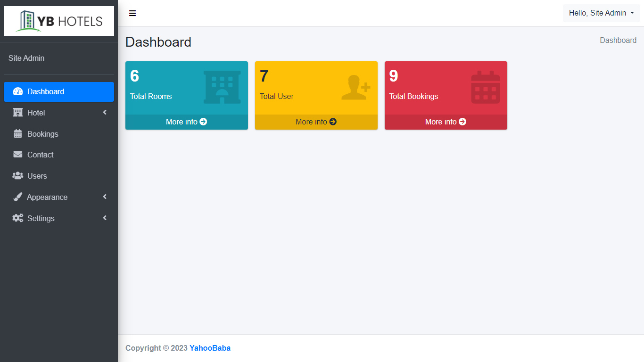Click the Bookings calendar icon in sidebar
This screenshot has height=362, width=644.
(18, 134)
